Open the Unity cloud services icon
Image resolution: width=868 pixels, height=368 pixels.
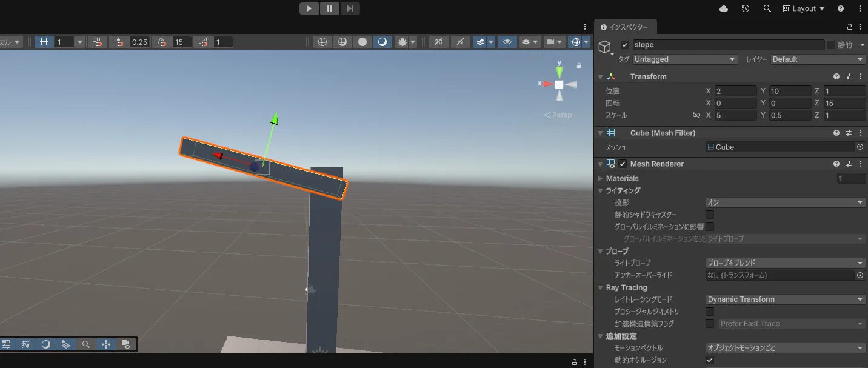[724, 8]
